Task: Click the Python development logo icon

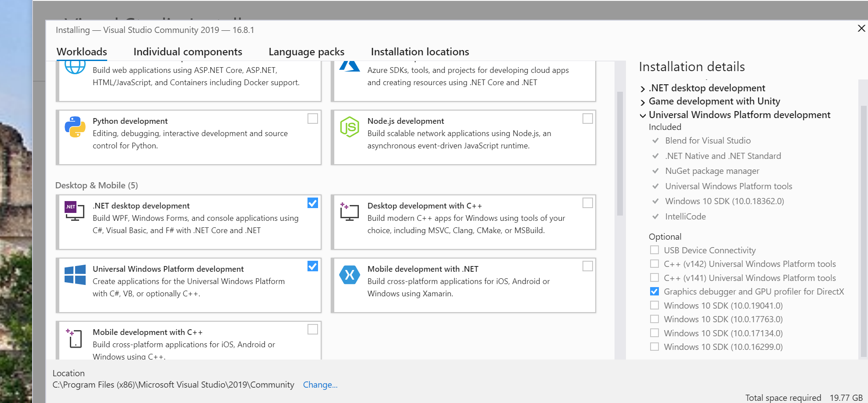Action: 75,127
